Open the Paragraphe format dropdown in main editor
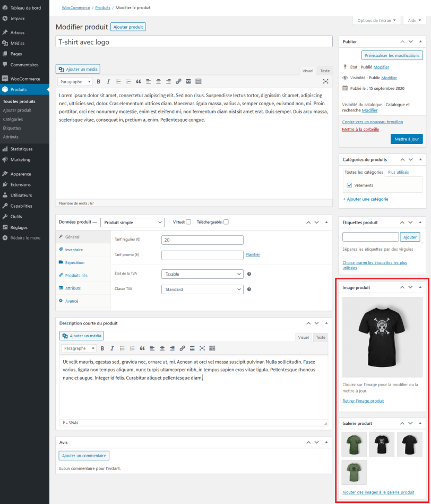This screenshot has height=504, width=431. 75,81
